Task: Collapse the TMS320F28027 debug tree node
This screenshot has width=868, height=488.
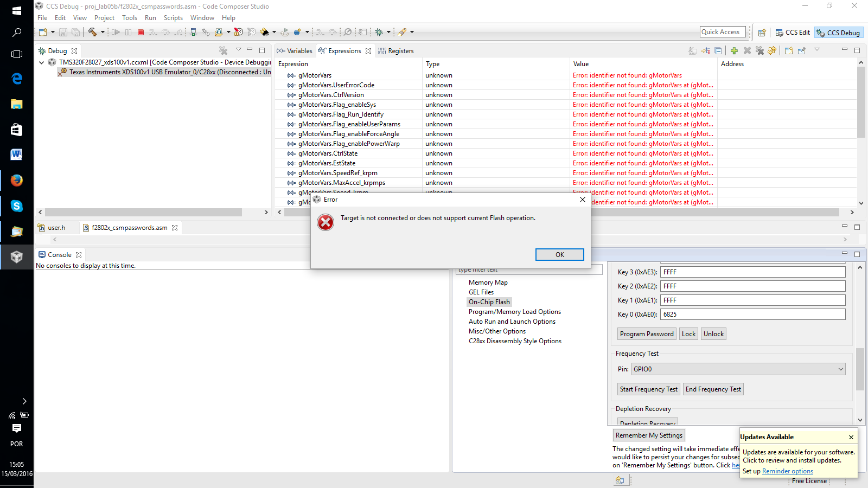Action: [41, 62]
